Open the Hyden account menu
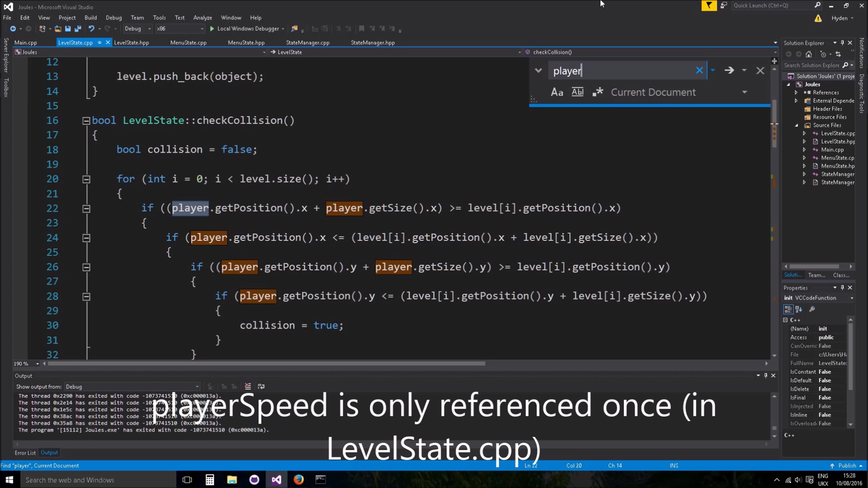 coord(842,18)
